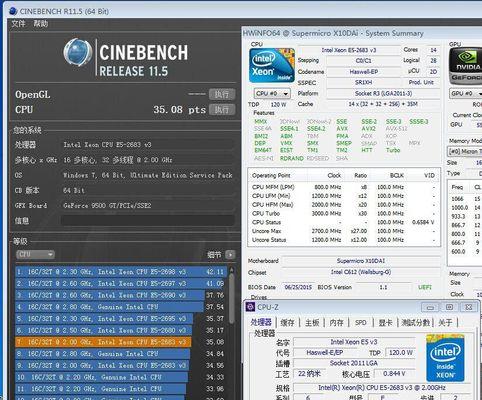This screenshot has width=482, height=400.
Task: Click the CPU Turbo operating point row
Action: tap(343, 213)
